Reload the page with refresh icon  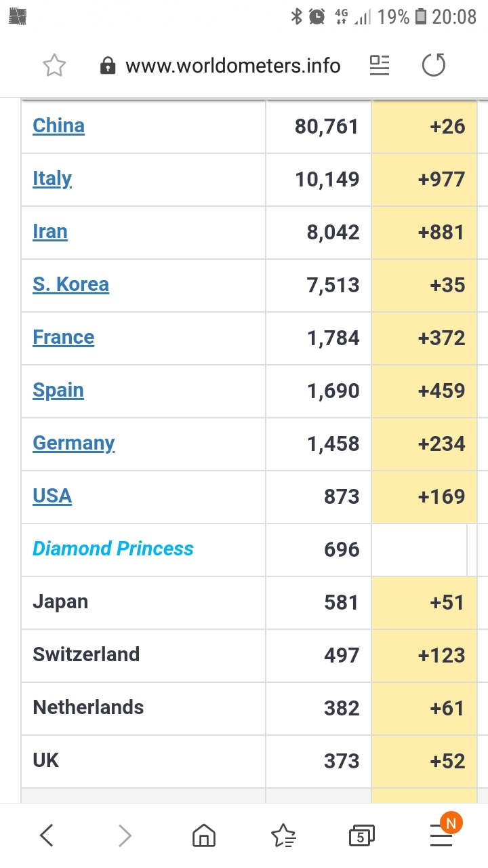click(434, 66)
